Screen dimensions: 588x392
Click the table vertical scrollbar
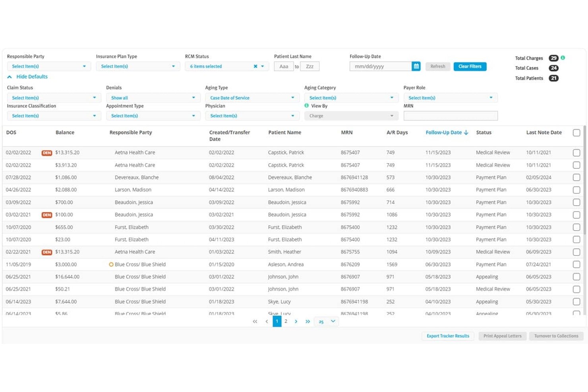pos(584,180)
